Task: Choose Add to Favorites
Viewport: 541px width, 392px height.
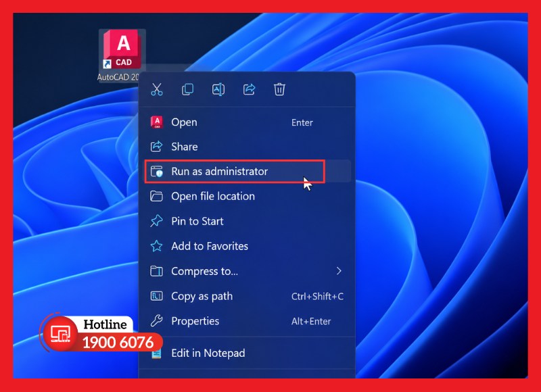Action: tap(248, 246)
